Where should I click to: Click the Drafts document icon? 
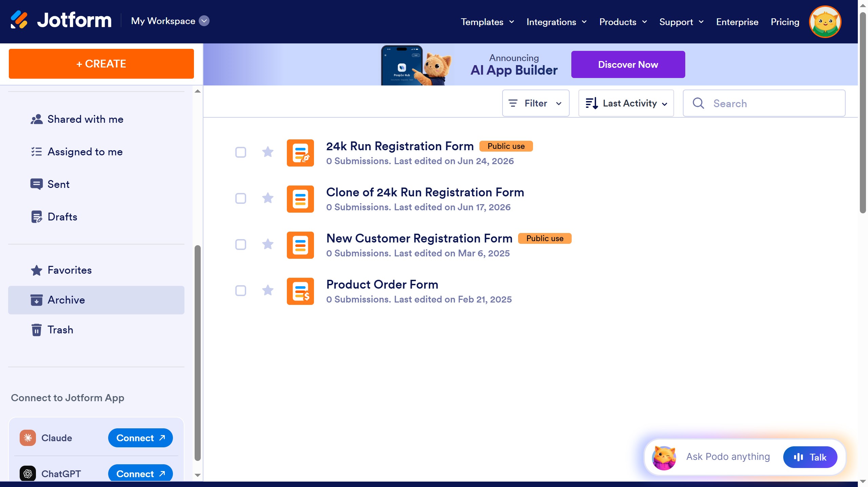click(x=37, y=217)
